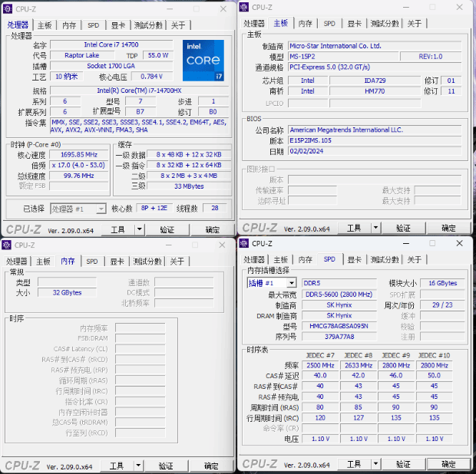Click CPU-Z app icon in processor window title bar
This screenshot has width=476, height=474.
tap(8, 8)
